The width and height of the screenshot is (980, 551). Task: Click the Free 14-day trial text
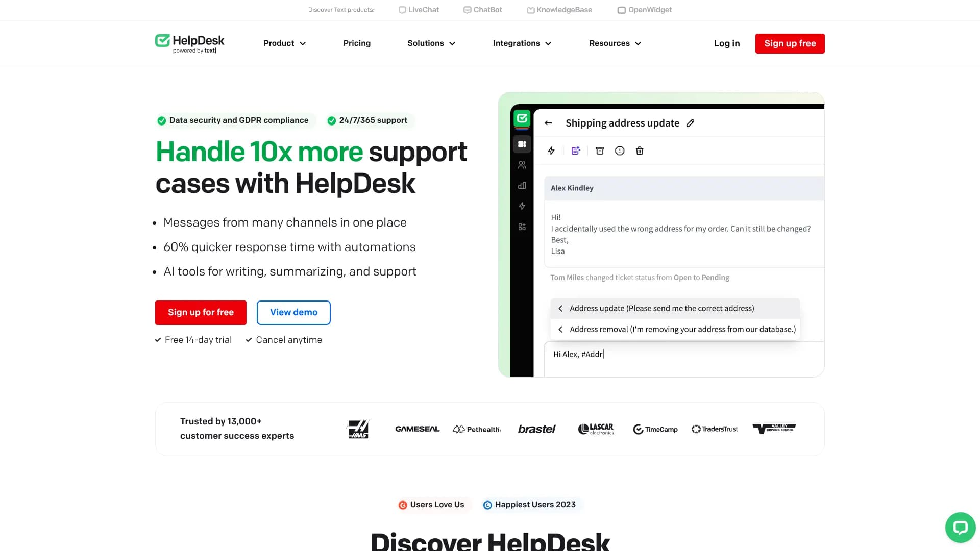[198, 340]
